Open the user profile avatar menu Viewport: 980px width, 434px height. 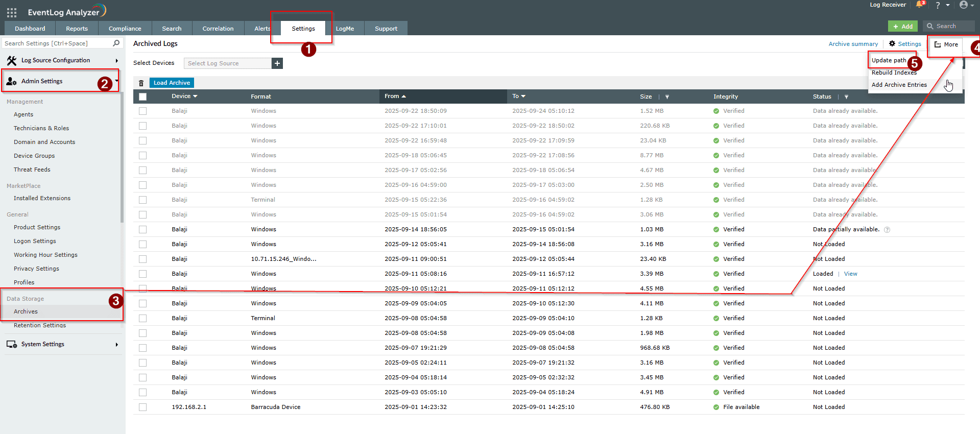pyautogui.click(x=964, y=5)
